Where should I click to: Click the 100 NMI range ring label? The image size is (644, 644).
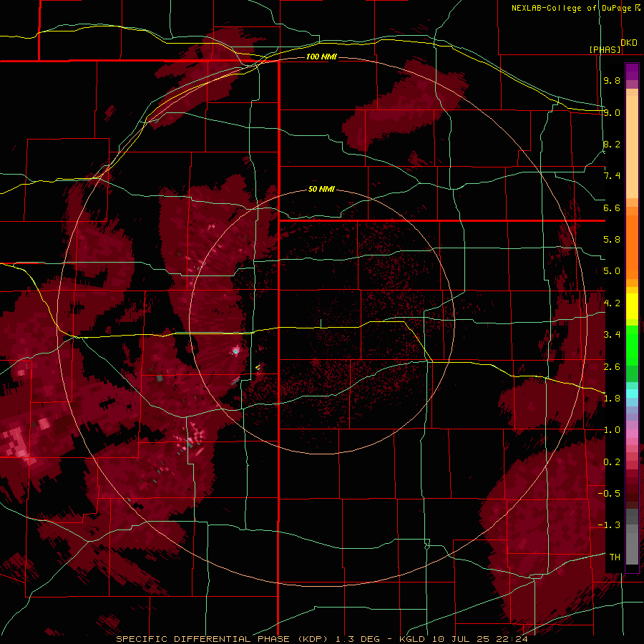[x=321, y=57]
